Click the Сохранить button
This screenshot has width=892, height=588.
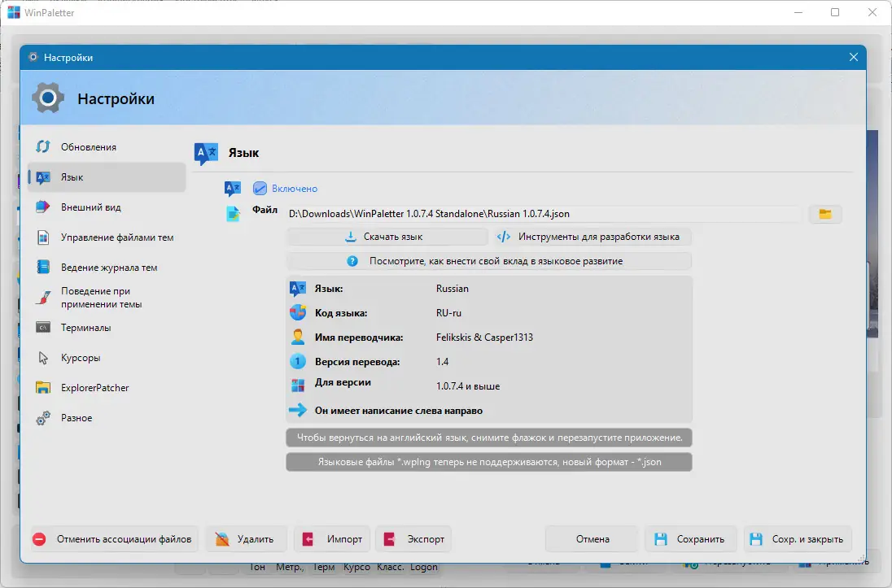point(691,539)
